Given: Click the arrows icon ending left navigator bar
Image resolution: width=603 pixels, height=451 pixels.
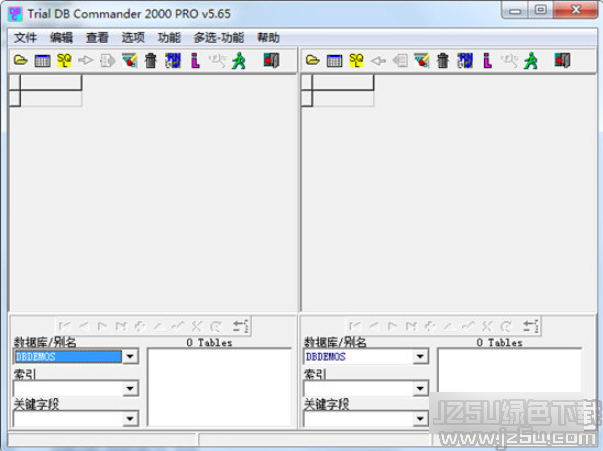Looking at the screenshot, I should [240, 326].
